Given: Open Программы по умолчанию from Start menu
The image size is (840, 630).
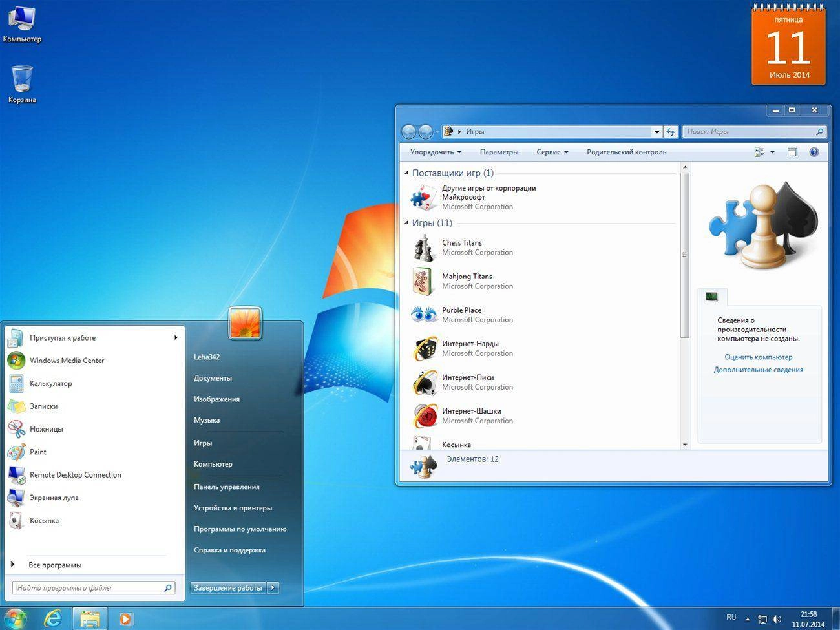Looking at the screenshot, I should coord(240,529).
